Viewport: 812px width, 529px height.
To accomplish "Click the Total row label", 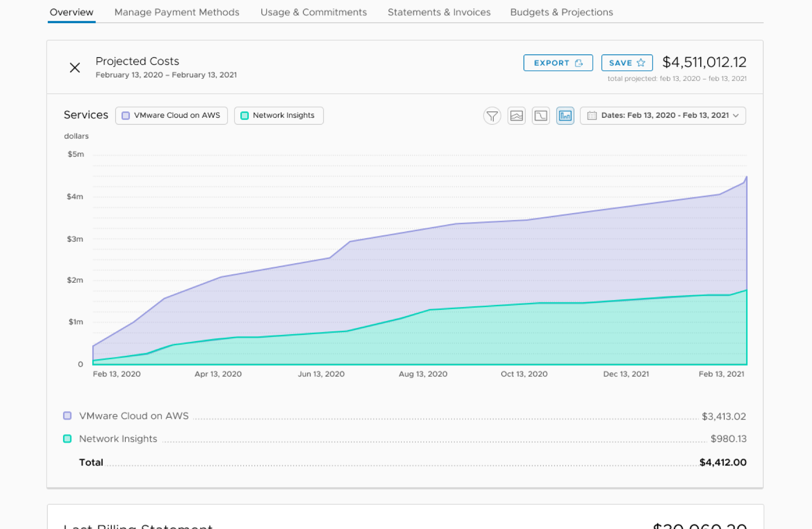I will coord(91,462).
